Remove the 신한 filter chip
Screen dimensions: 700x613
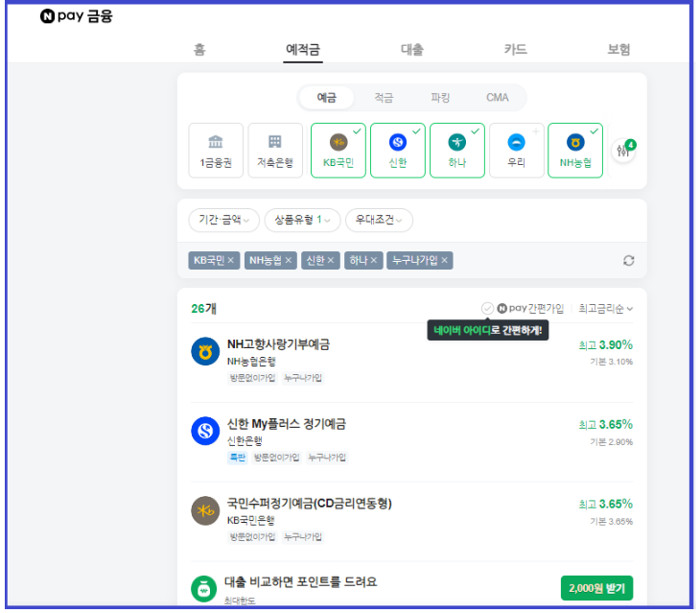(x=331, y=260)
